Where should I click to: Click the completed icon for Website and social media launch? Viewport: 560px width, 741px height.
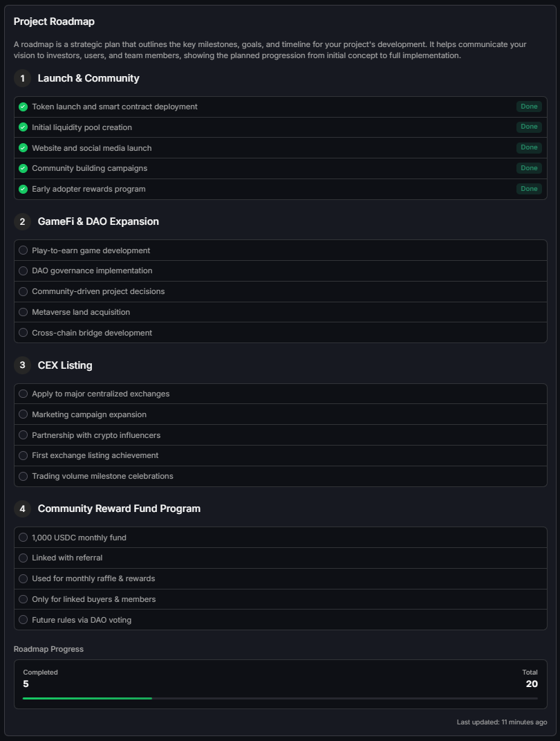[x=23, y=147]
